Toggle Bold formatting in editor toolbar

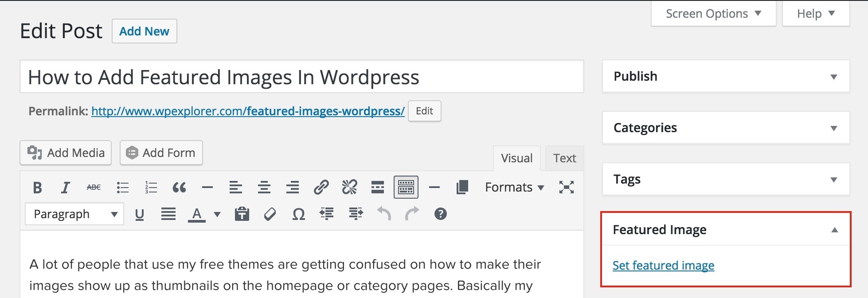click(x=38, y=188)
